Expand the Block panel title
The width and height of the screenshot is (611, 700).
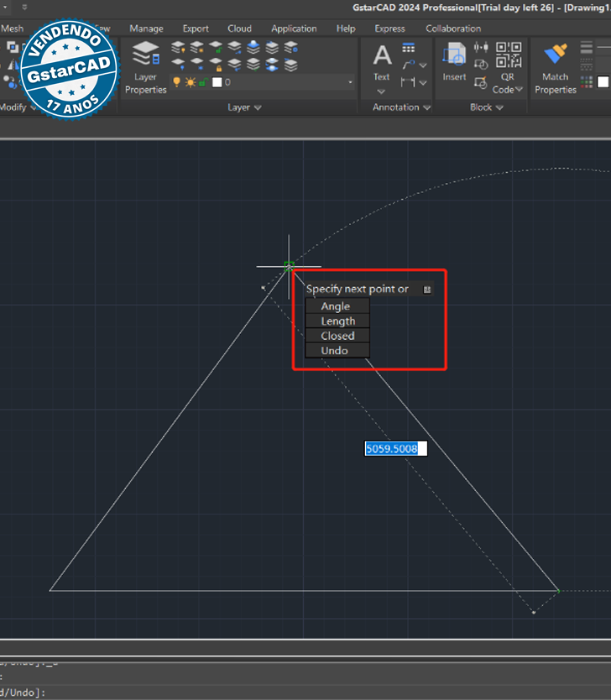pos(487,107)
